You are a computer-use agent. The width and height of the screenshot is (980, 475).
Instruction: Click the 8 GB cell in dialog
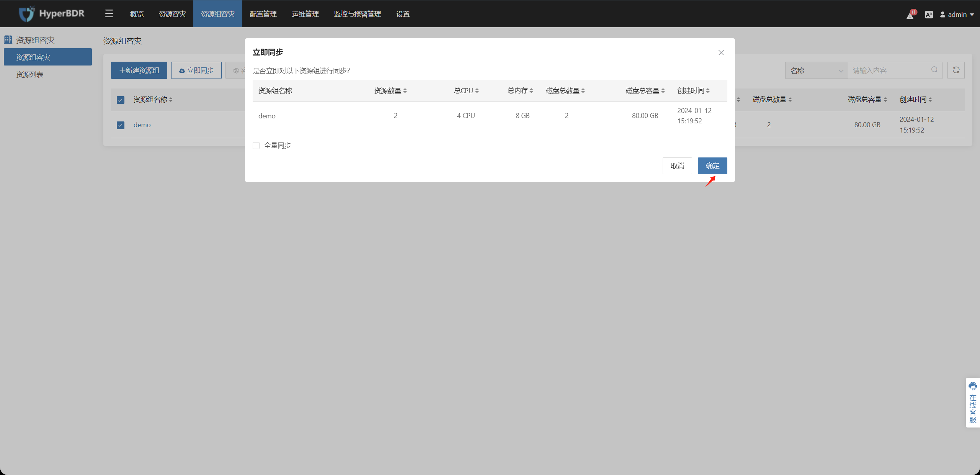click(x=523, y=116)
